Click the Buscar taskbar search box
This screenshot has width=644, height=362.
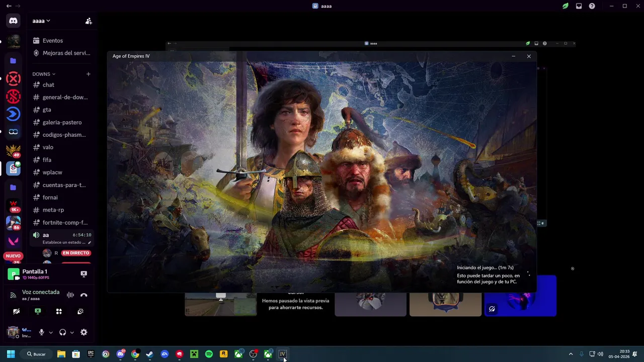(36, 354)
